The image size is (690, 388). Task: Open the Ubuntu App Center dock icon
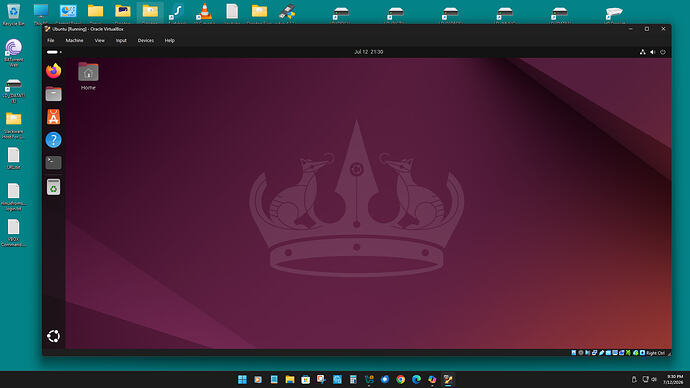click(53, 117)
